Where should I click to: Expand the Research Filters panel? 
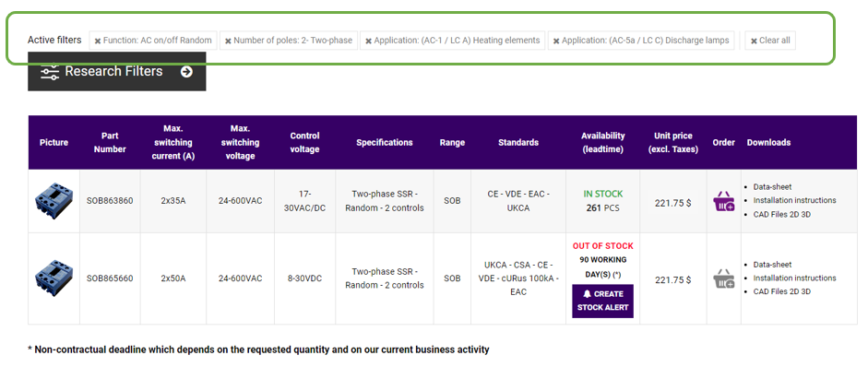tap(117, 71)
